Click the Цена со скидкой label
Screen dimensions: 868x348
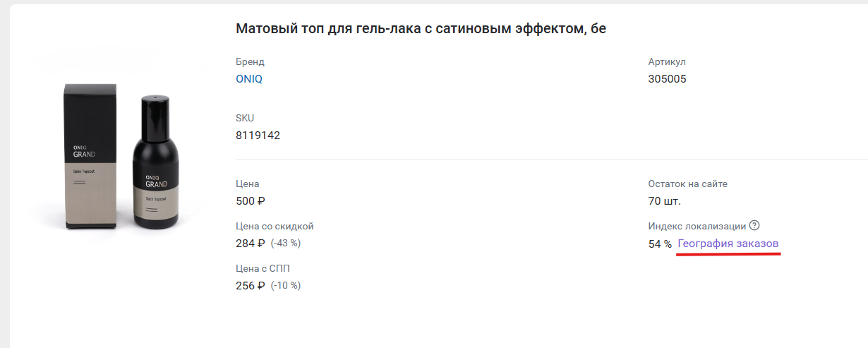[x=275, y=226]
